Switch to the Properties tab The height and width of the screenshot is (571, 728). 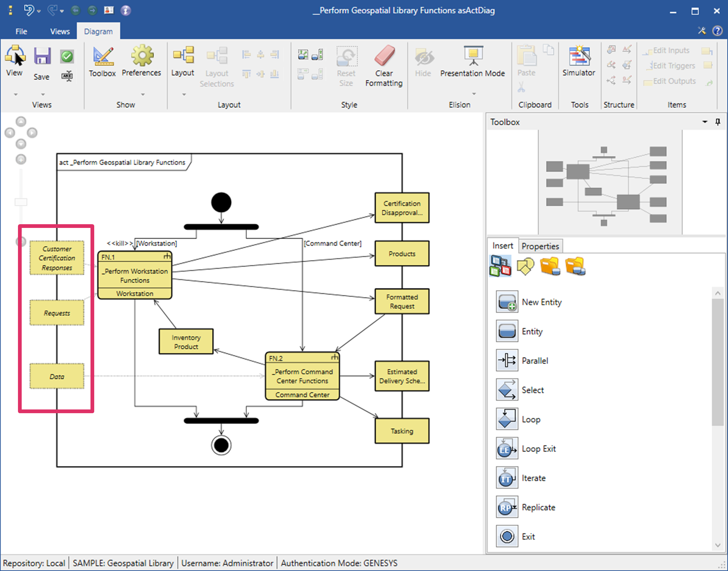pos(540,246)
